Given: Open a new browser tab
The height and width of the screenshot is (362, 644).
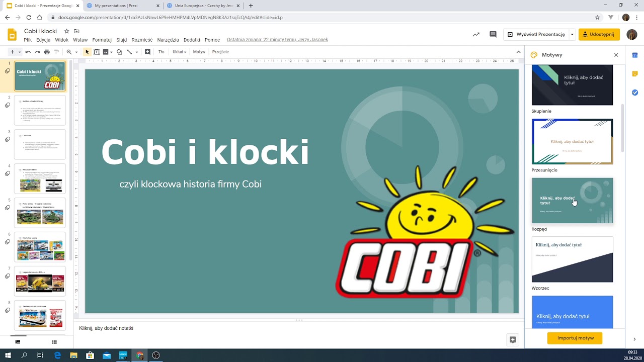Looking at the screenshot, I should [x=251, y=6].
